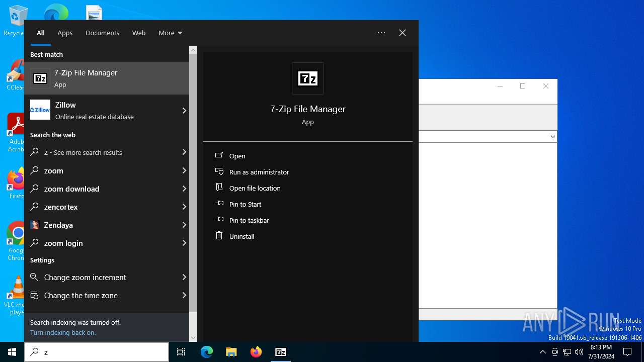Image resolution: width=644 pixels, height=362 pixels.
Task: Open the Windows Start menu
Action: (12, 352)
